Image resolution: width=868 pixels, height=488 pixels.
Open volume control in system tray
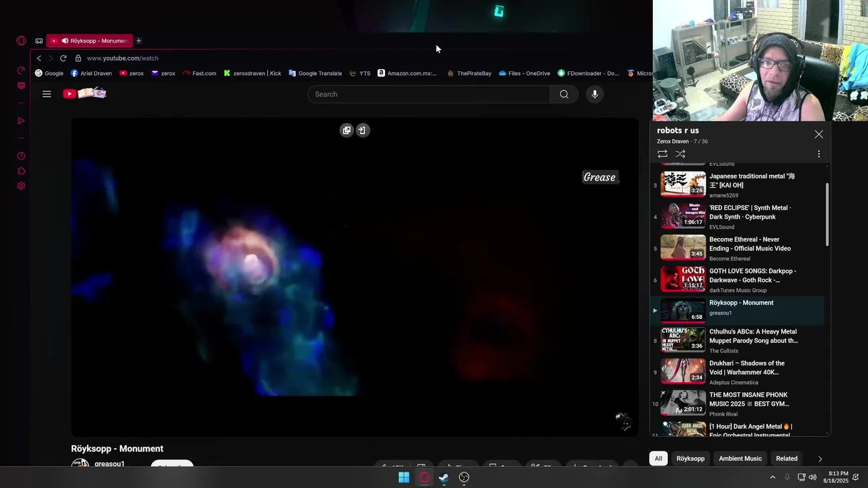812,477
